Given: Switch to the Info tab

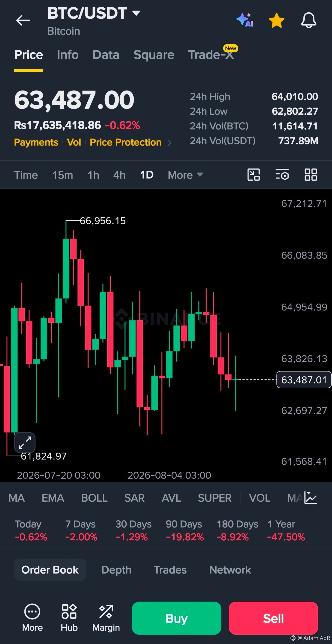Looking at the screenshot, I should [68, 55].
